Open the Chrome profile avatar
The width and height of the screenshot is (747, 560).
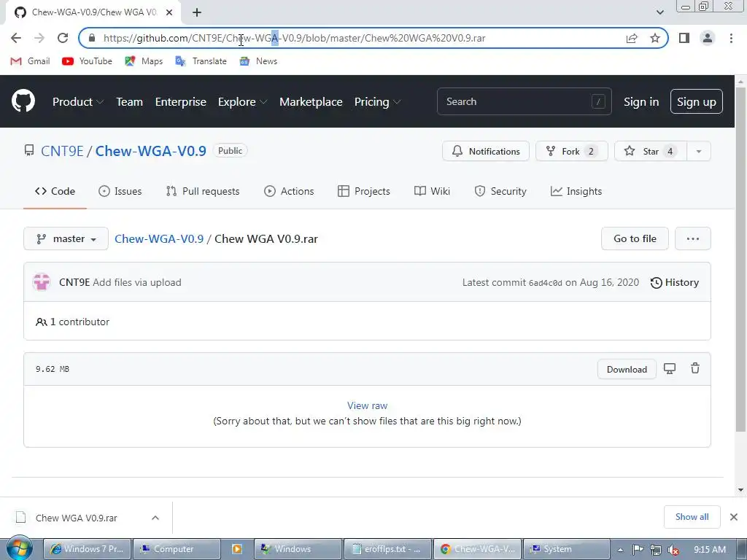pyautogui.click(x=708, y=38)
